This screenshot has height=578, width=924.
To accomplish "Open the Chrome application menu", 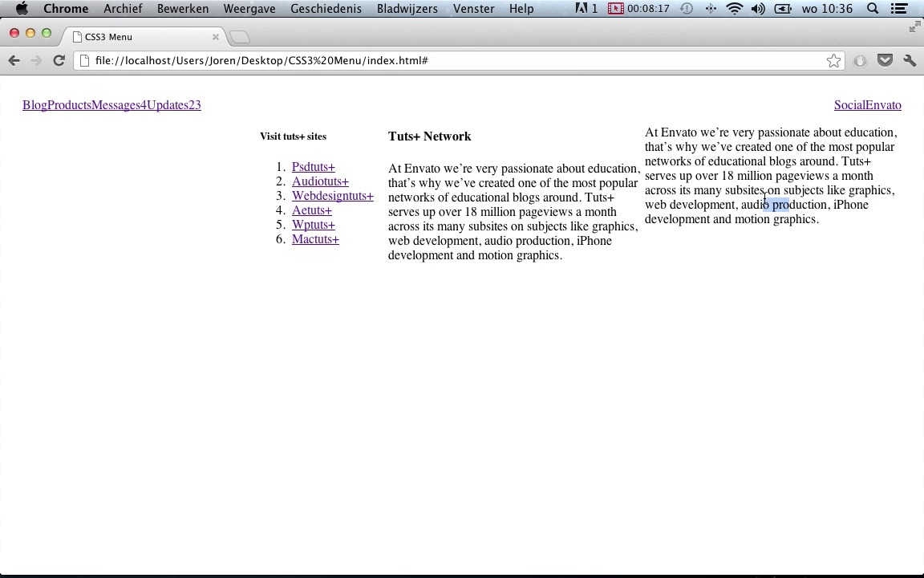I will coord(66,8).
